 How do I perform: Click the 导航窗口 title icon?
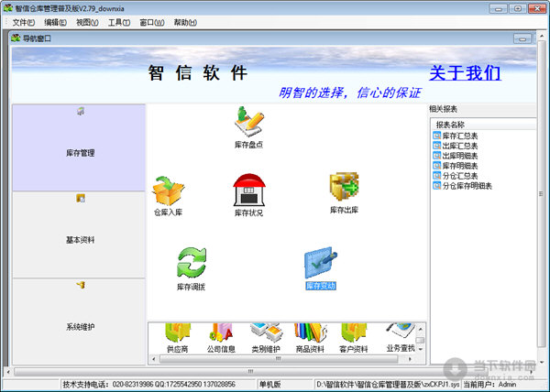coord(16,38)
